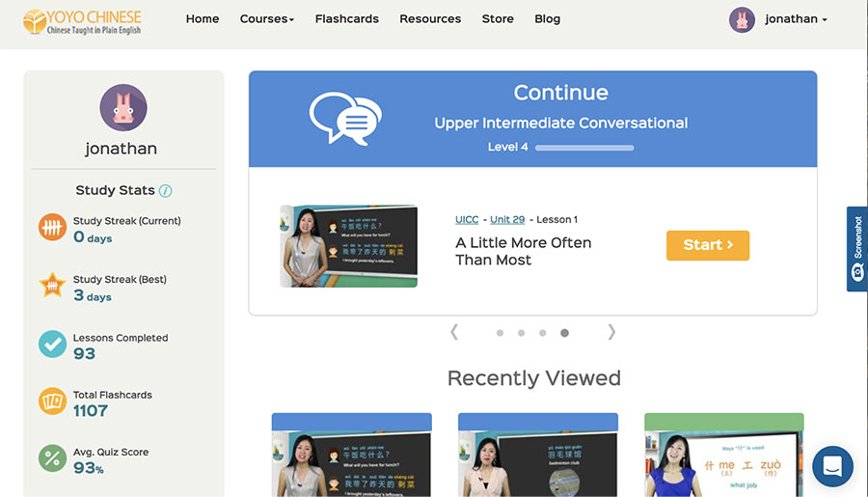Screen dimensions: 868x497
Task: Go to Flashcards
Action: pos(346,19)
